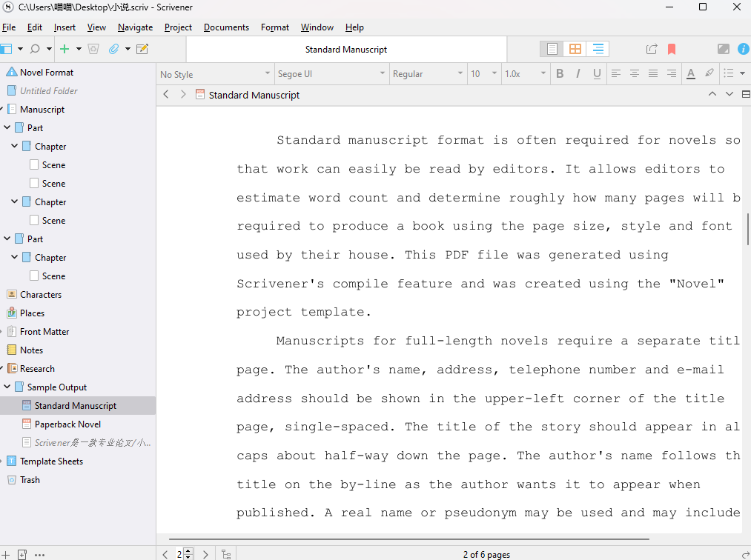751x560 pixels.
Task: Click the Compile share icon
Action: 652,49
